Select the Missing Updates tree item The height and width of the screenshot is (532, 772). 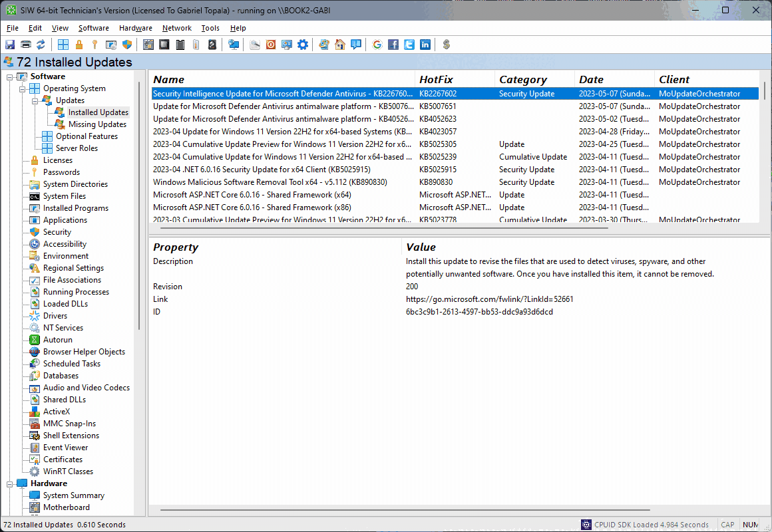(98, 124)
